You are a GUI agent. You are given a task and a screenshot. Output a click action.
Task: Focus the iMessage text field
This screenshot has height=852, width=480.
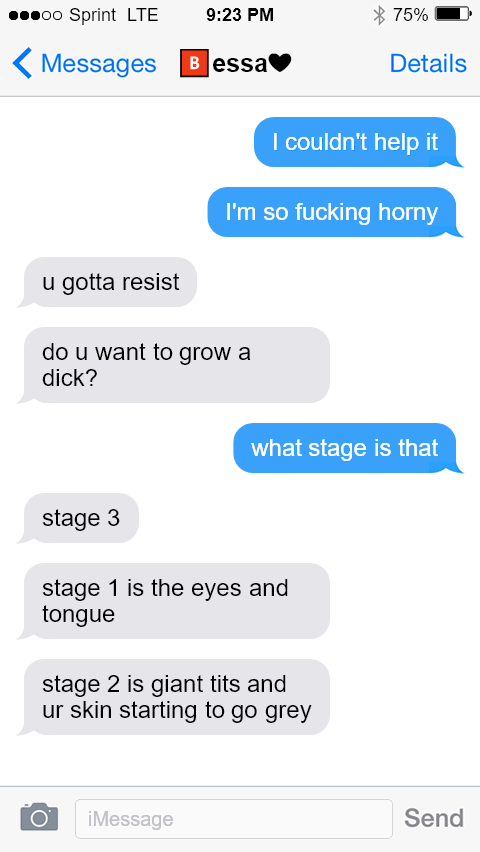tap(234, 818)
